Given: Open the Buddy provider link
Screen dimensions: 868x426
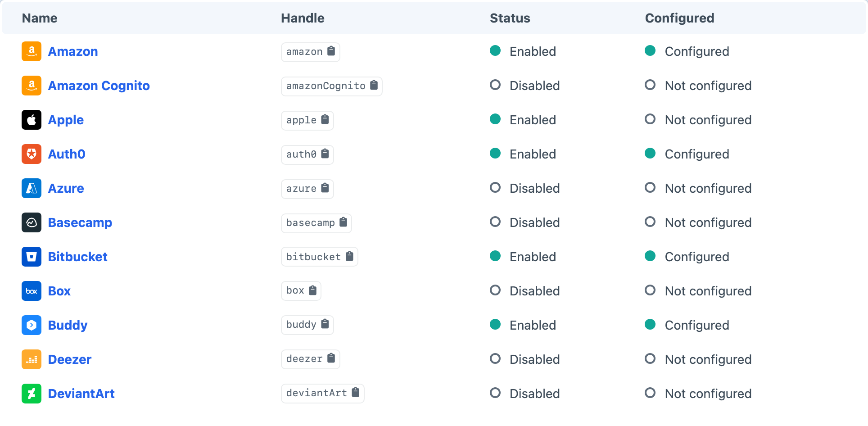Looking at the screenshot, I should 68,325.
